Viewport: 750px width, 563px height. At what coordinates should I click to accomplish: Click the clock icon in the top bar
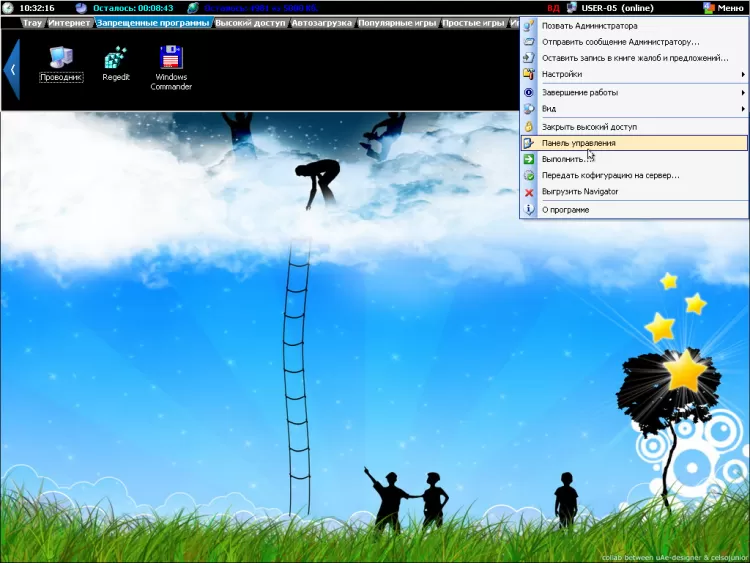[x=8, y=8]
